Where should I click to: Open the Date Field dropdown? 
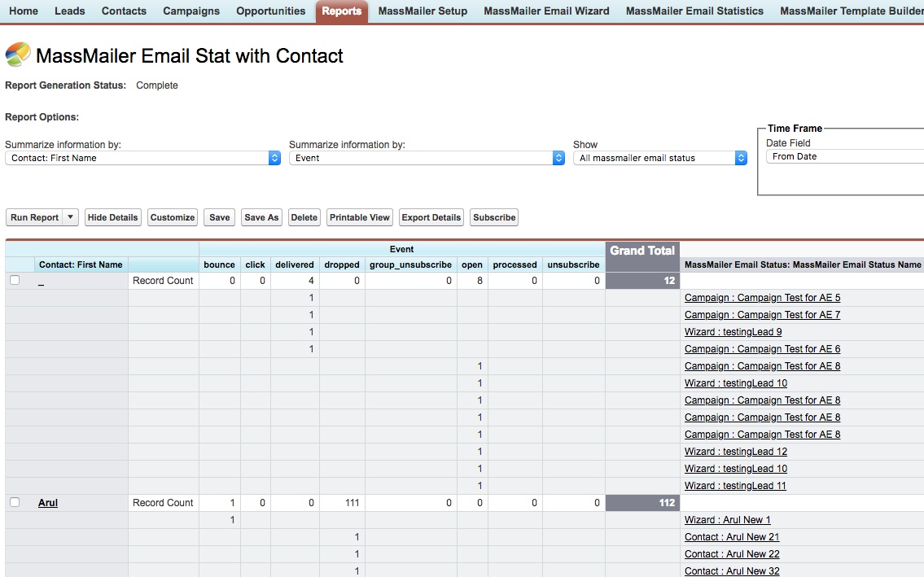pos(844,156)
